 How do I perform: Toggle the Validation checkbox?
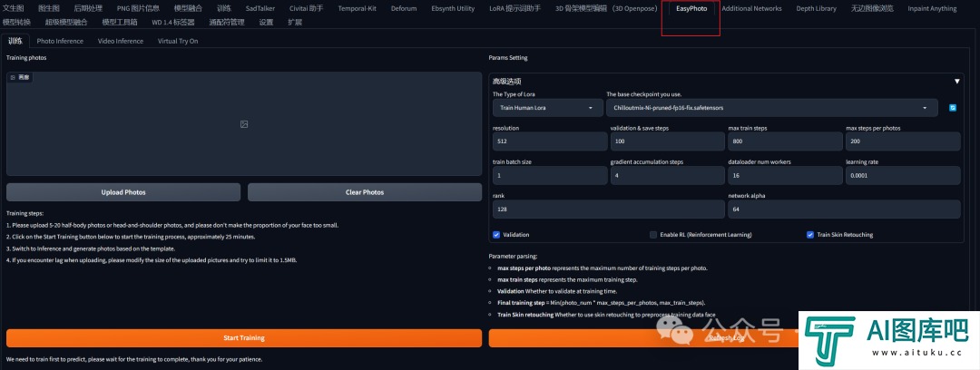click(496, 234)
